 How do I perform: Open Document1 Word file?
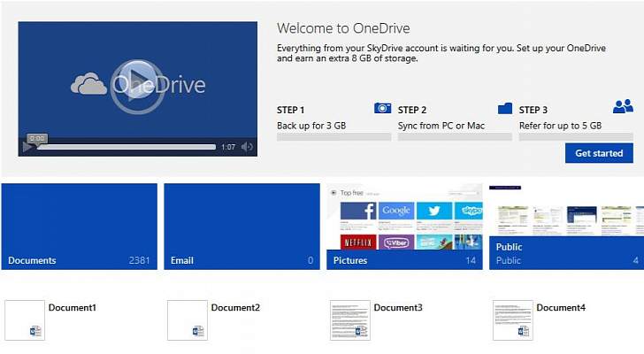tap(25, 320)
